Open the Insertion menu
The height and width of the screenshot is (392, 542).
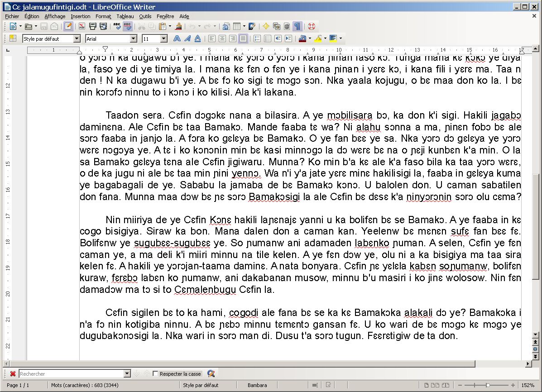81,16
